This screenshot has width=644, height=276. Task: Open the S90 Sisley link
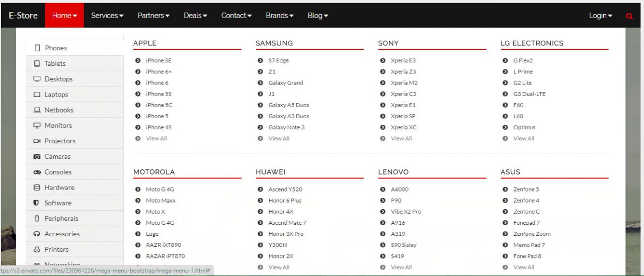(x=404, y=245)
